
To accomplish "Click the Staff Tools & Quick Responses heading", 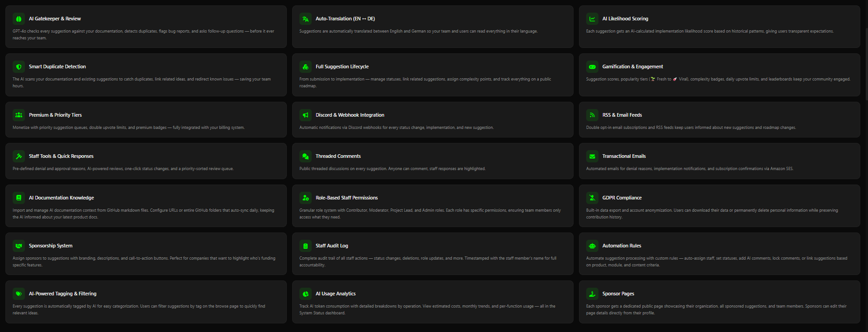I will 61,156.
